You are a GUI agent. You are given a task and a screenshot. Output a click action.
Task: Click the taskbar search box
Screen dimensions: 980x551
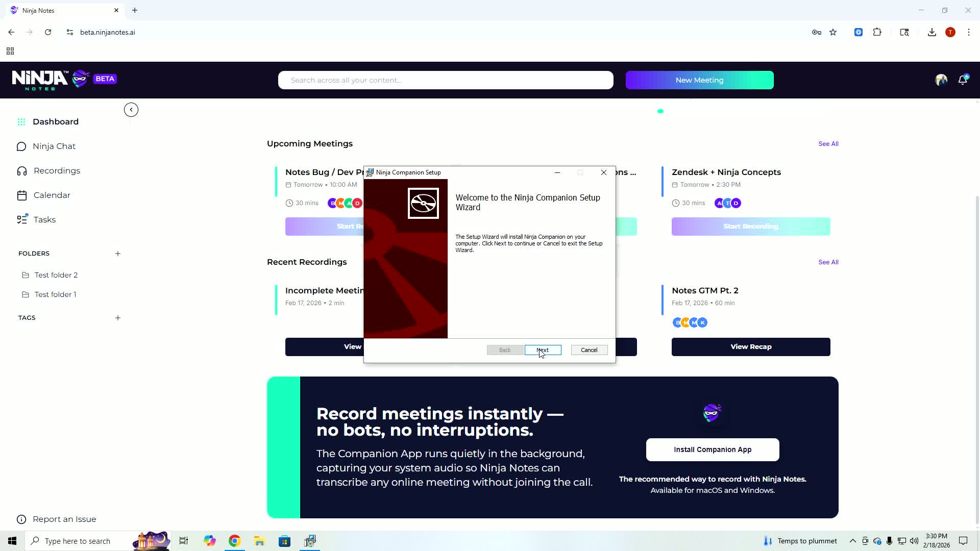point(99,541)
